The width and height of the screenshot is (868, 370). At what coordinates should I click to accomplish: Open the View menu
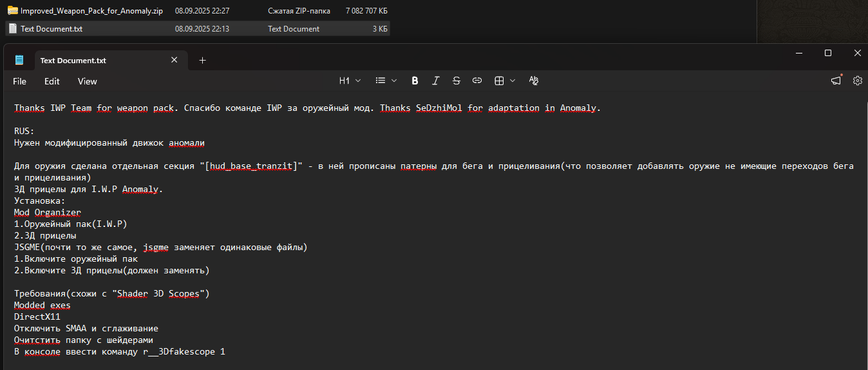pos(88,81)
